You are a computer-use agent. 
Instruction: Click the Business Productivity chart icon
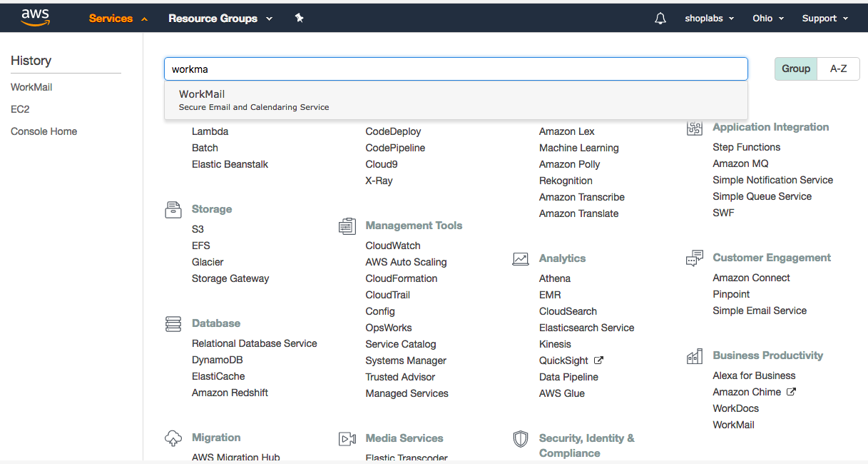694,355
